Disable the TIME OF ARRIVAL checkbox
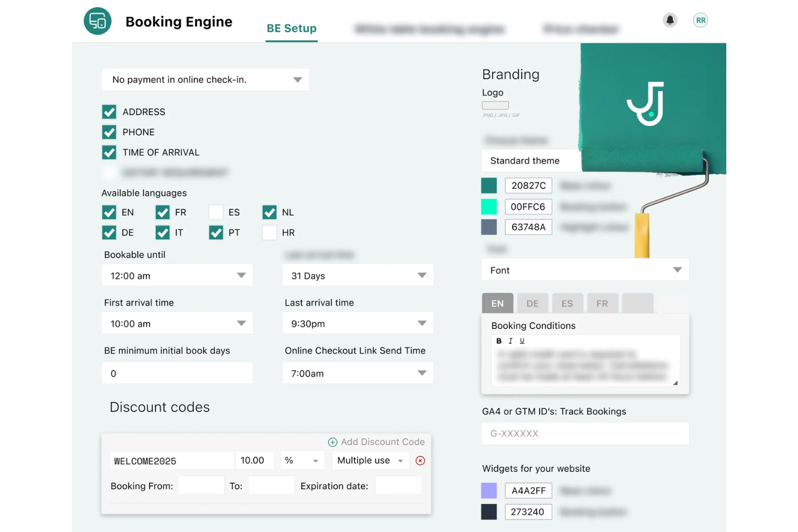The width and height of the screenshot is (798, 532). click(109, 152)
